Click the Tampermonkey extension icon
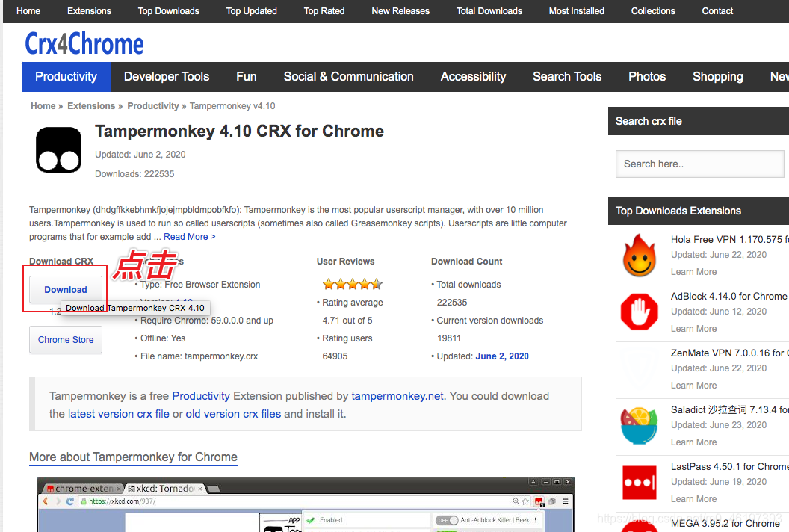This screenshot has width=789, height=532. coord(59,149)
